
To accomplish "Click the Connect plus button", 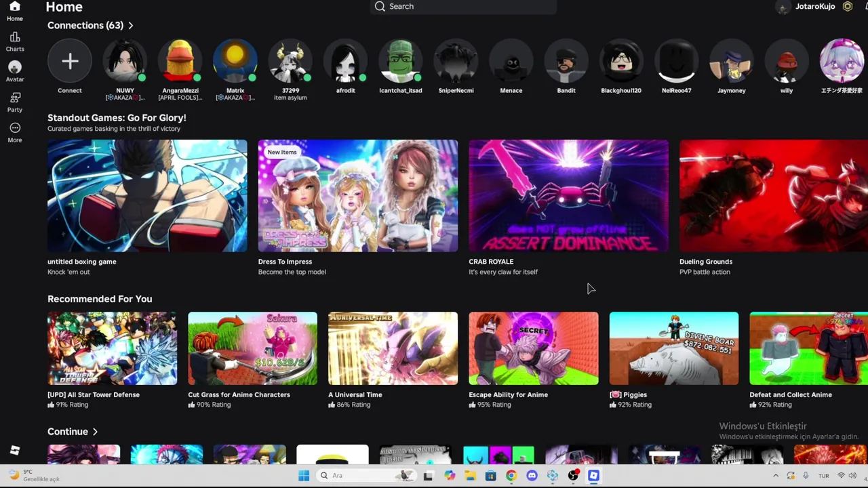I will tap(69, 61).
